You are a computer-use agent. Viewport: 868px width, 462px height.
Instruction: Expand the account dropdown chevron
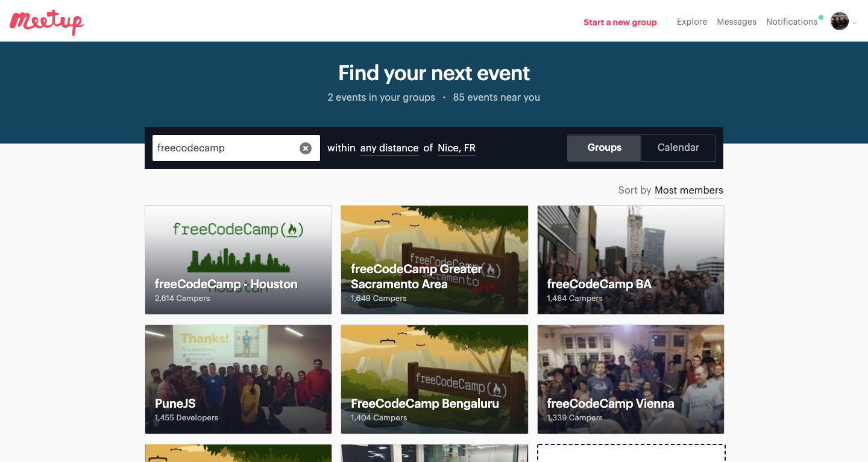pos(854,23)
